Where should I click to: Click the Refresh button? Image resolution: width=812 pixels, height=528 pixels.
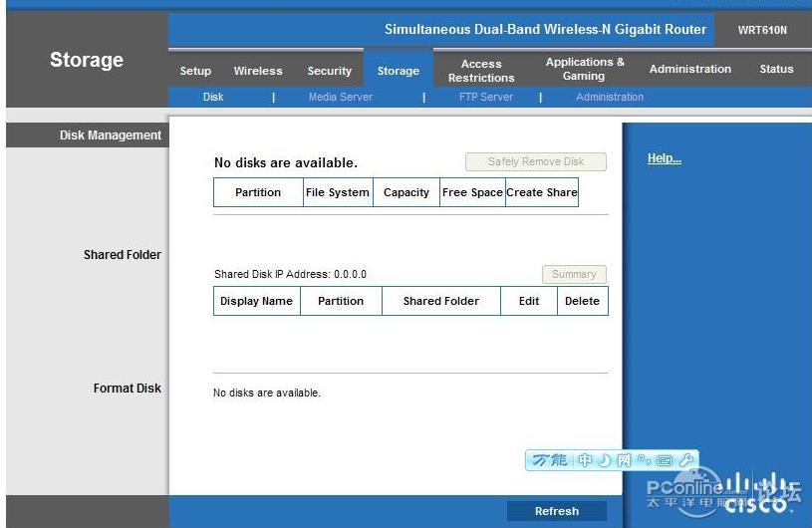point(557,511)
